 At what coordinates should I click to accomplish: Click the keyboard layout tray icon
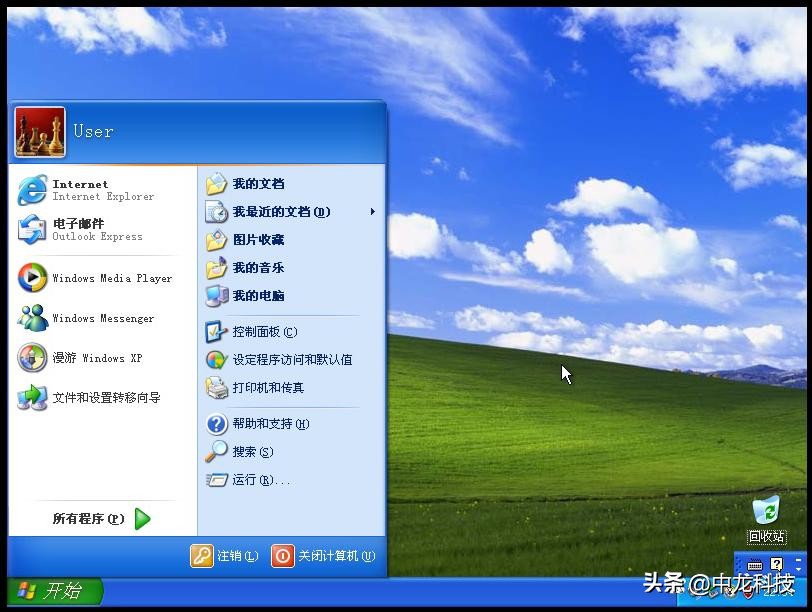point(755,565)
